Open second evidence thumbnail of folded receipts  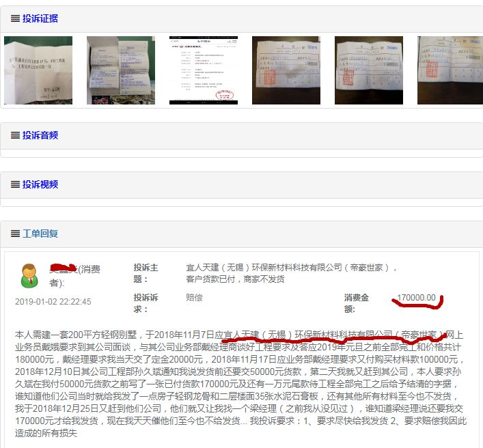point(121,70)
